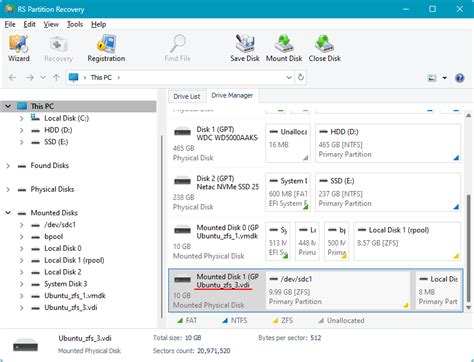Screen dimensions: 474x362
Task: Switch to the Drive List tab
Action: coord(187,96)
